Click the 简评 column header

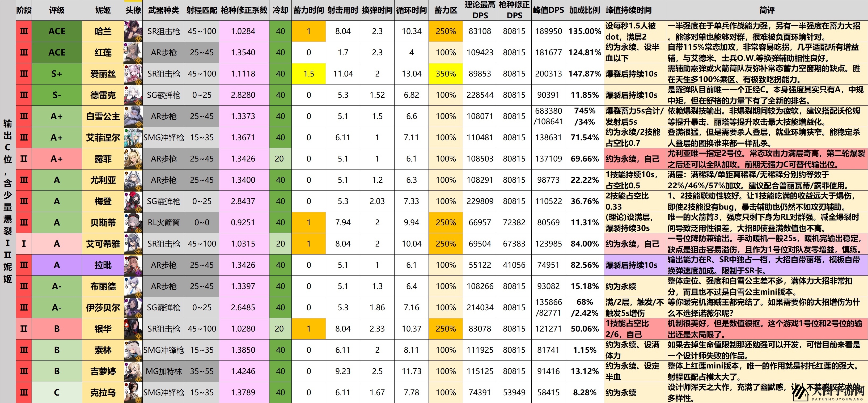[767, 10]
